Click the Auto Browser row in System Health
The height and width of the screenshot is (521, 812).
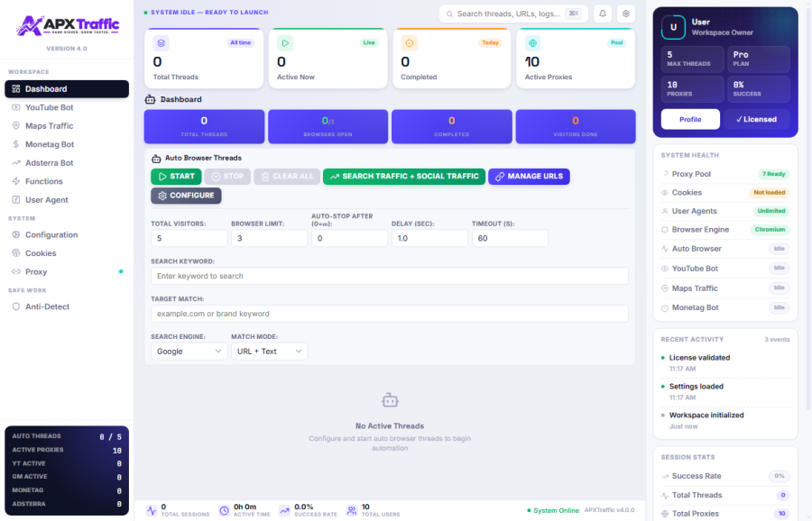pos(725,249)
